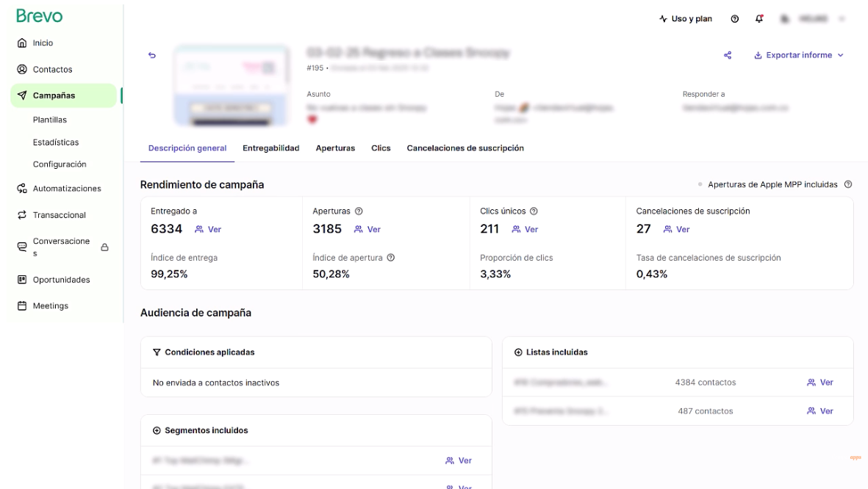The height and width of the screenshot is (489, 868).
Task: Click the 0,43% unsubscribe rate value
Action: point(652,275)
